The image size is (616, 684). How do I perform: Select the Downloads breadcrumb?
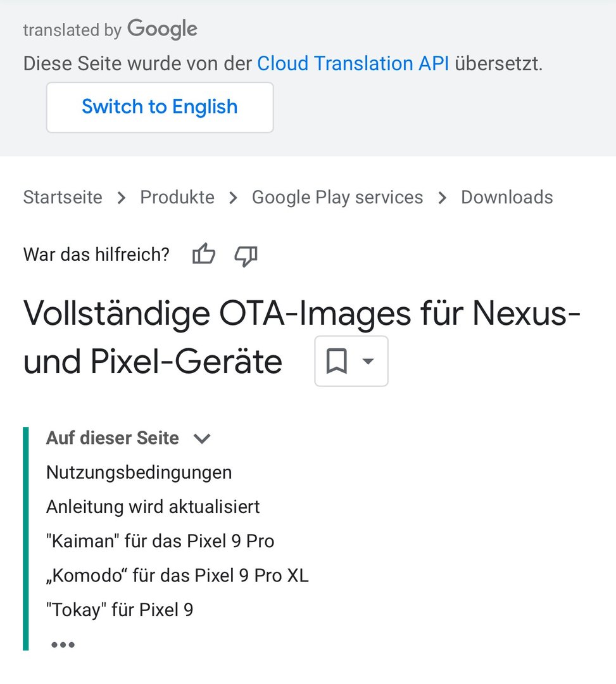[x=506, y=197]
